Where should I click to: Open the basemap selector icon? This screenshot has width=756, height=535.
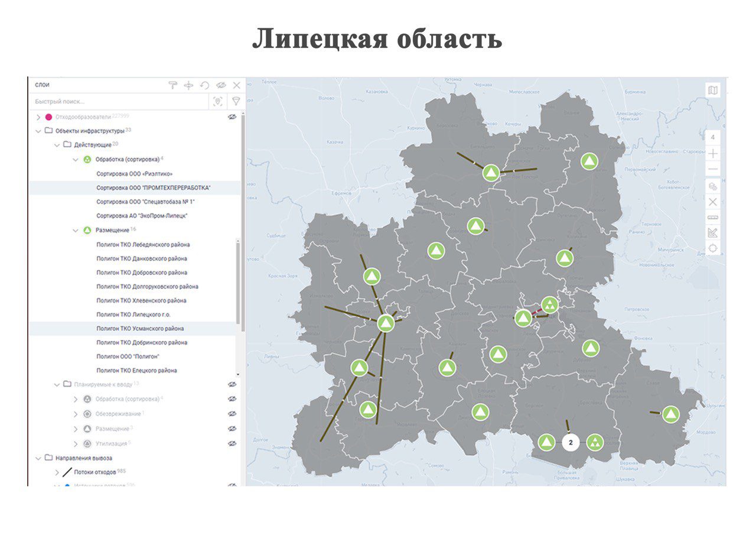click(713, 90)
